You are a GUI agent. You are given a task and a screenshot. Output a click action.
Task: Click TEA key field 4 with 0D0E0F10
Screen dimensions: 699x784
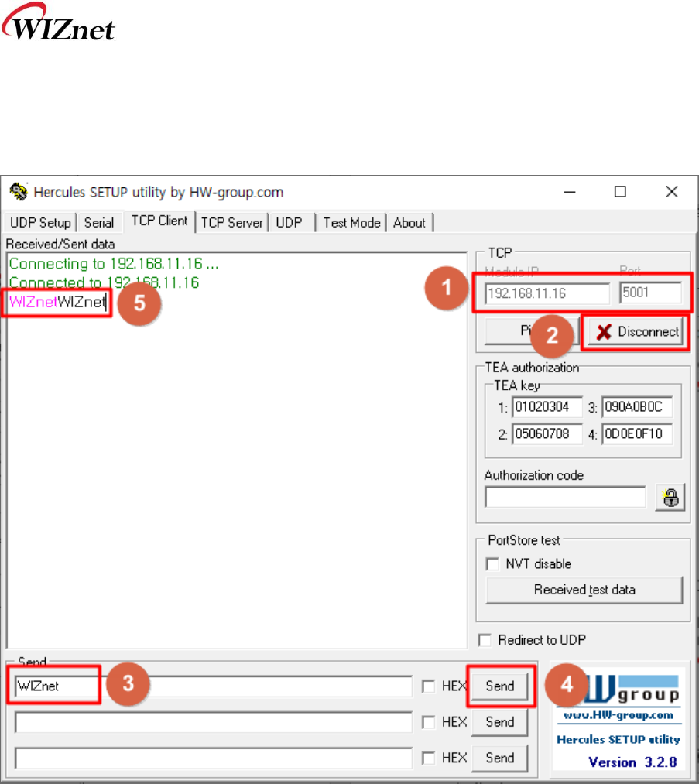pos(637,434)
